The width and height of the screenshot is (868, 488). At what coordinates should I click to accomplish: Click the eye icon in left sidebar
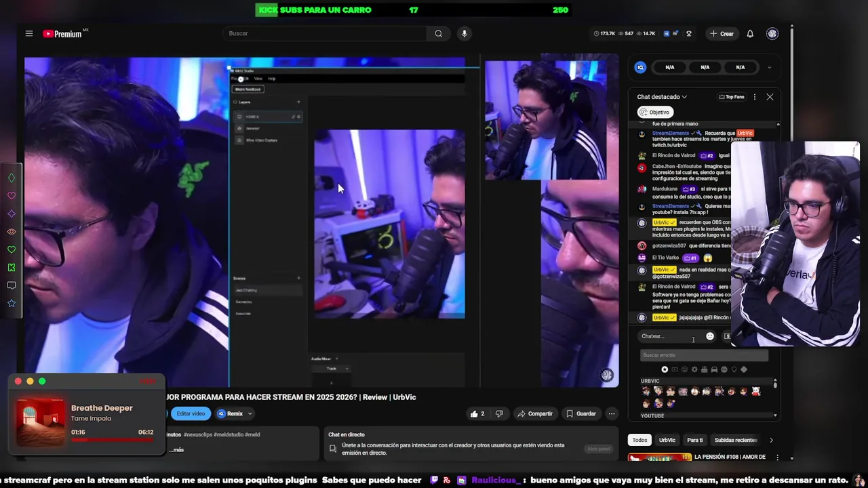tap(12, 232)
